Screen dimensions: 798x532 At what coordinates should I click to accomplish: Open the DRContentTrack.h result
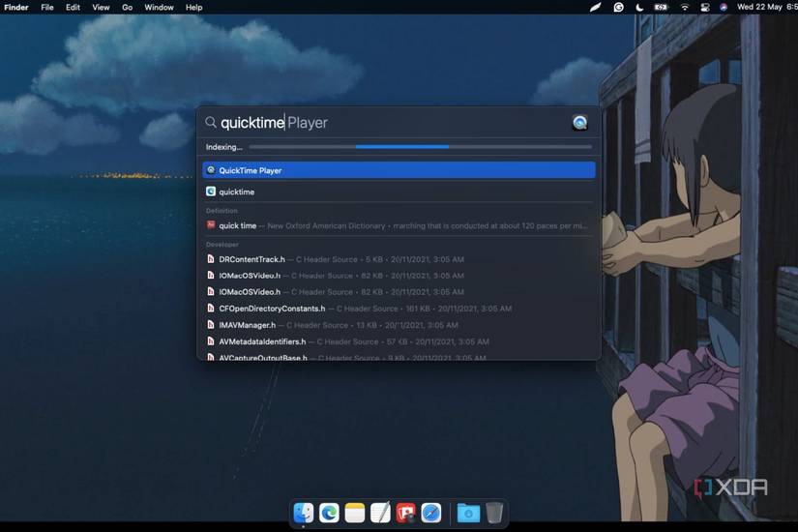[399, 259]
